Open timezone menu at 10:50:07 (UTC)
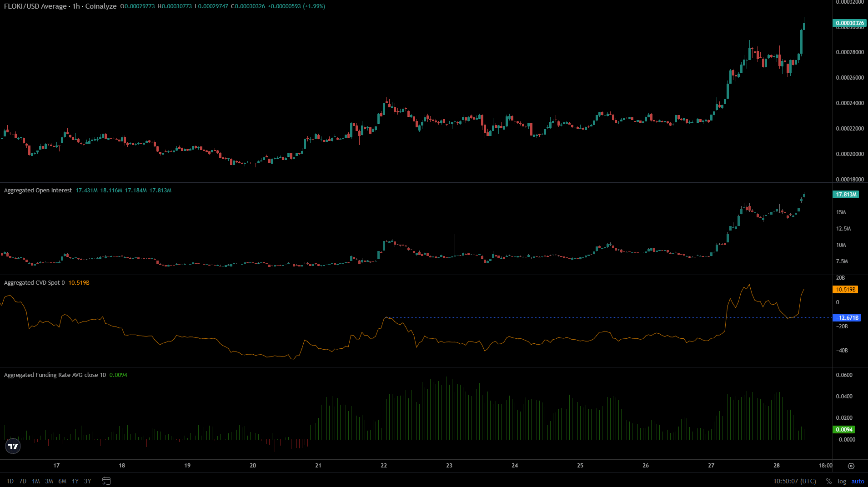 coord(795,481)
